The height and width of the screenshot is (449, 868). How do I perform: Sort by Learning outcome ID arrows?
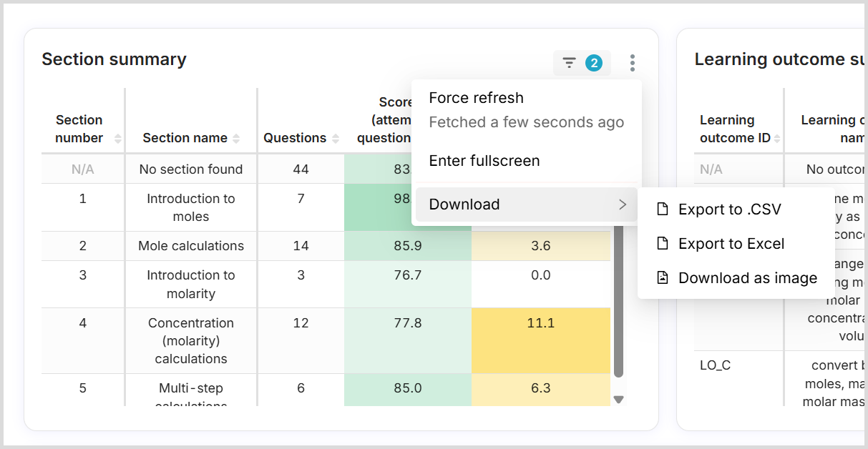tap(777, 138)
